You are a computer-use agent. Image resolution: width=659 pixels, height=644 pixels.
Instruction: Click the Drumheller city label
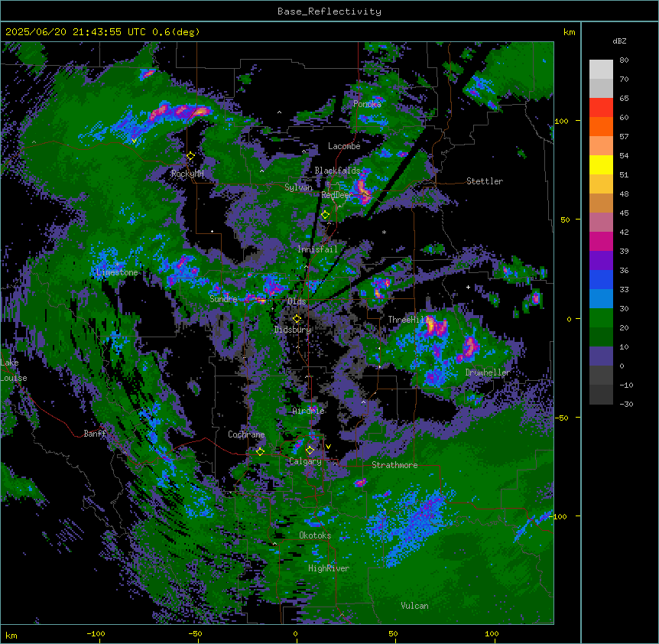pos(488,372)
